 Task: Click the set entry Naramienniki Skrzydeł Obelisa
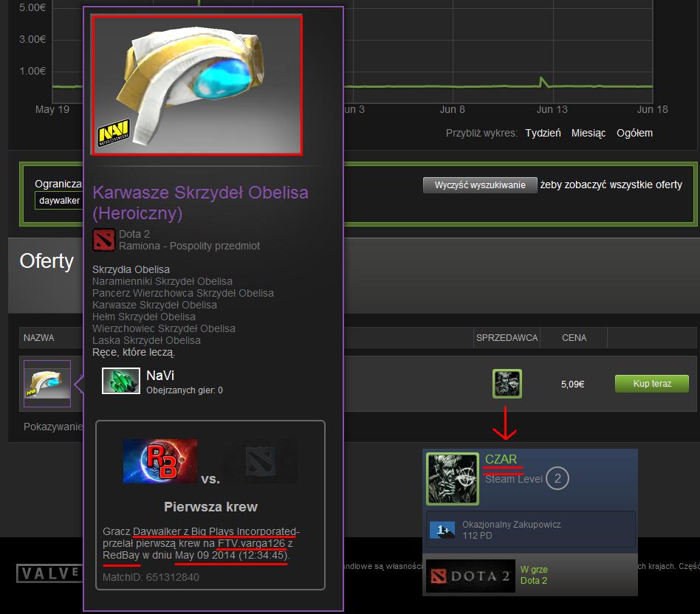coord(162,282)
